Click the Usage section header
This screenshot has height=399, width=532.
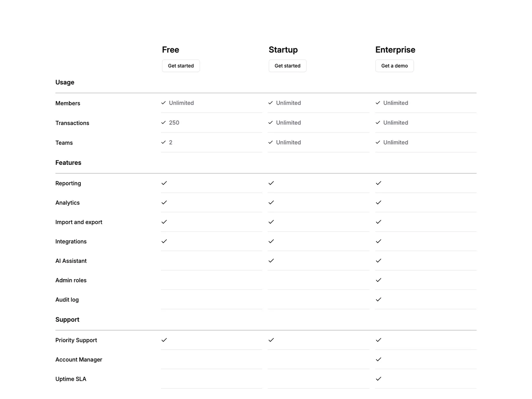pyautogui.click(x=65, y=82)
